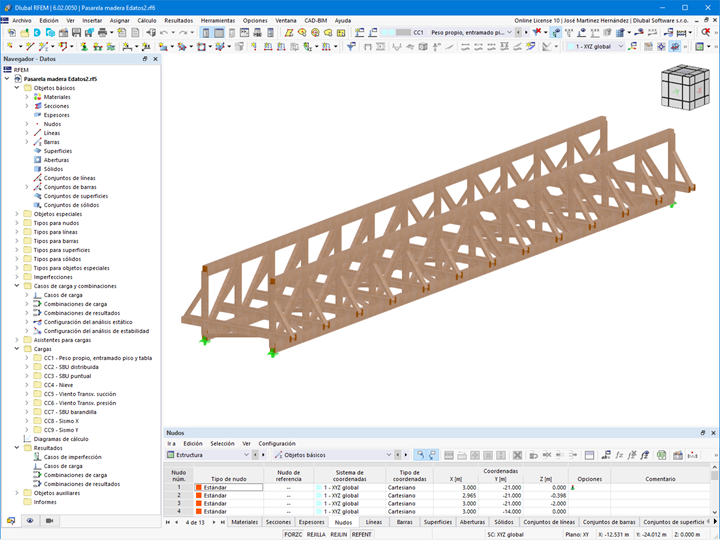Click the new line tool icon
This screenshot has height=540, width=720.
30,46
